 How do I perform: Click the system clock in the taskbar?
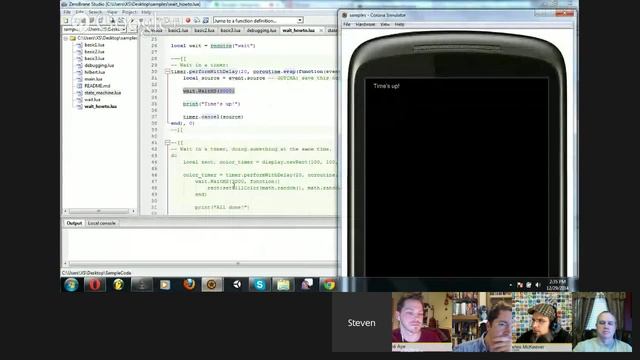click(558, 284)
